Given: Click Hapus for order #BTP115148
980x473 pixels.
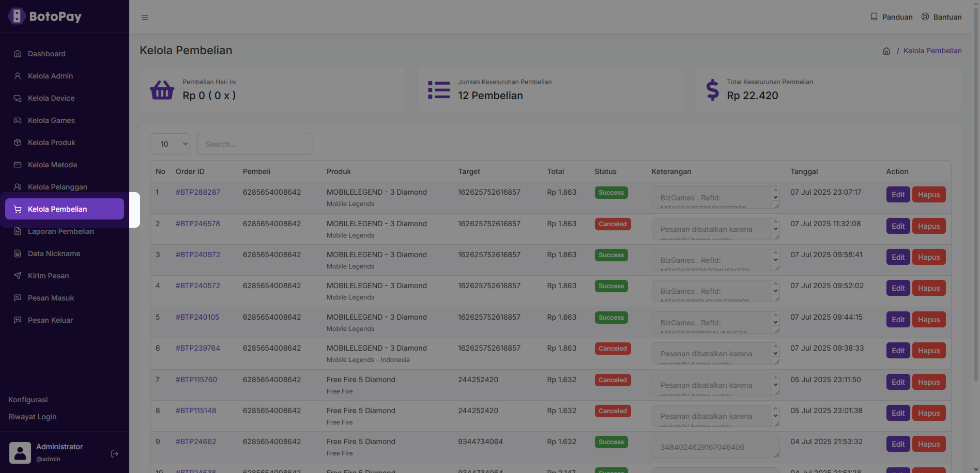Looking at the screenshot, I should click(x=929, y=413).
